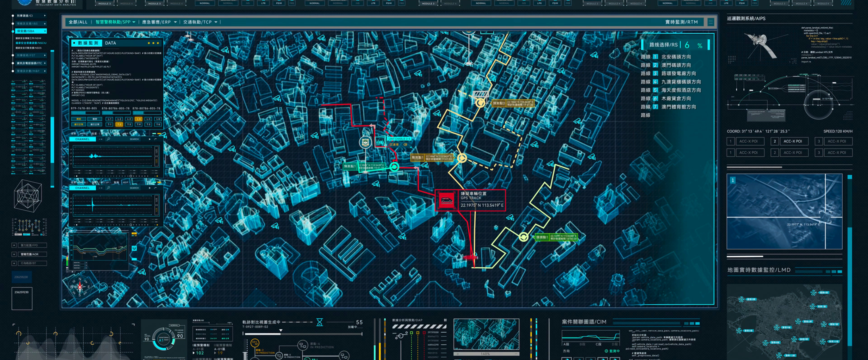
Task: Toggle the 警力配置/FPD checkbox
Action: point(14,245)
